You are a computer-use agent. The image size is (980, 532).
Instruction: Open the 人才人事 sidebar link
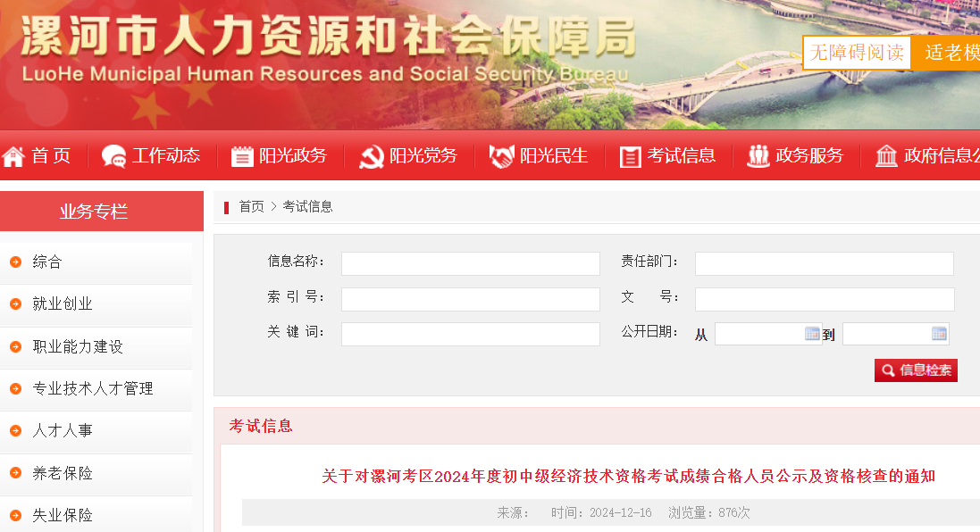tap(63, 431)
